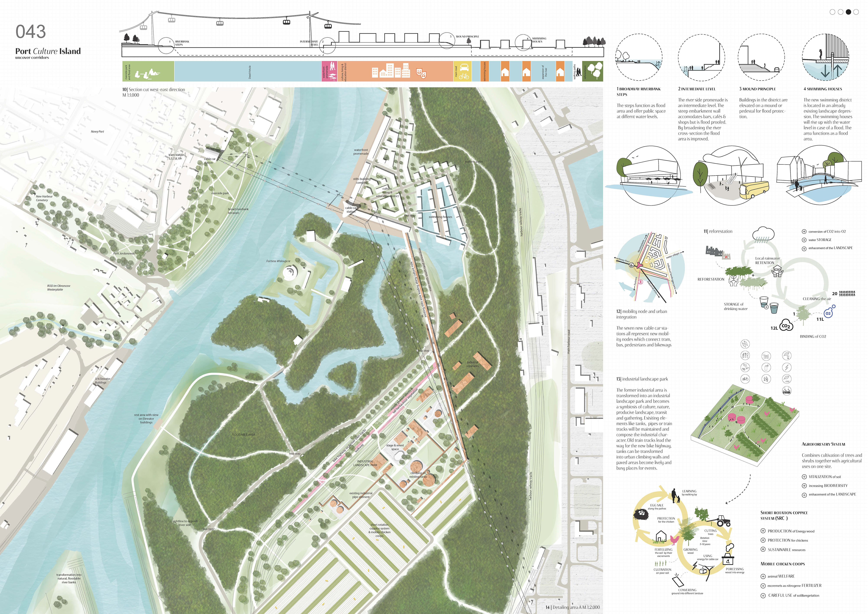Select the plus icon next to VITALIZATION of soil
This screenshot has height=614, width=868.
[804, 477]
